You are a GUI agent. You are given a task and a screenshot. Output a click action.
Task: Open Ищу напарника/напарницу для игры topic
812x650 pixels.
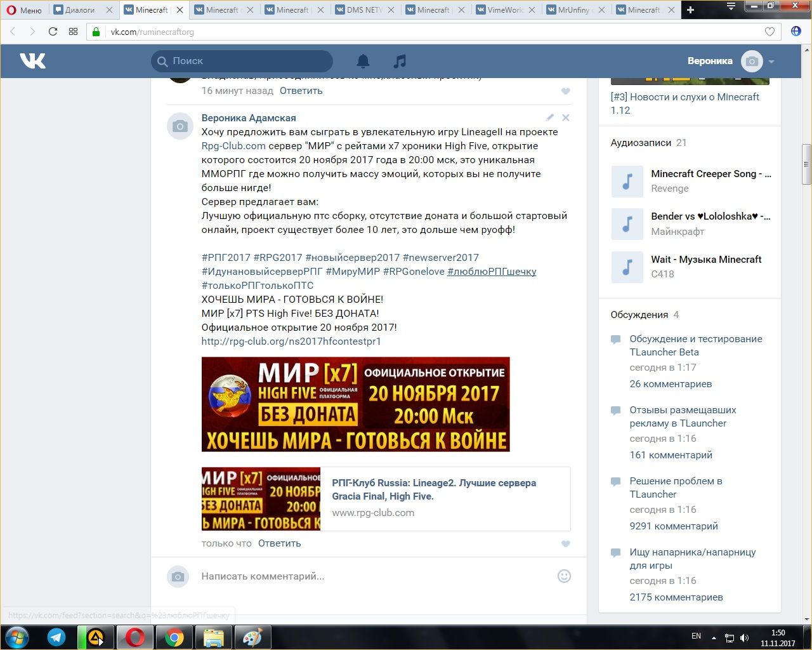693,559
